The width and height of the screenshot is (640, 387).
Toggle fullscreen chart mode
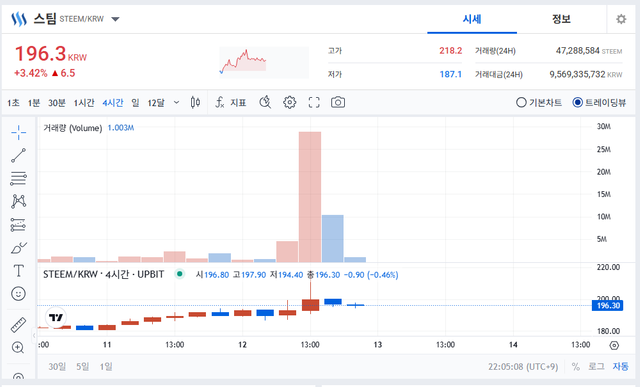(x=314, y=102)
